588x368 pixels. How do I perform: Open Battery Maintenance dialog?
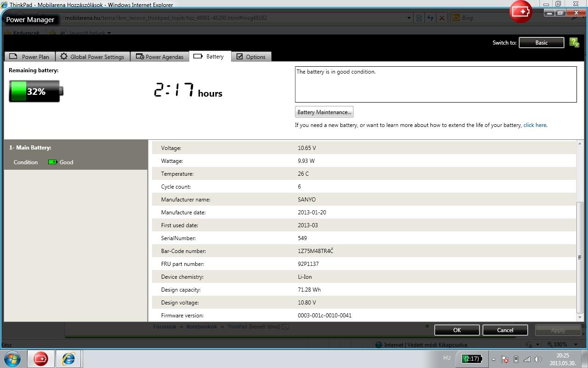coord(324,112)
